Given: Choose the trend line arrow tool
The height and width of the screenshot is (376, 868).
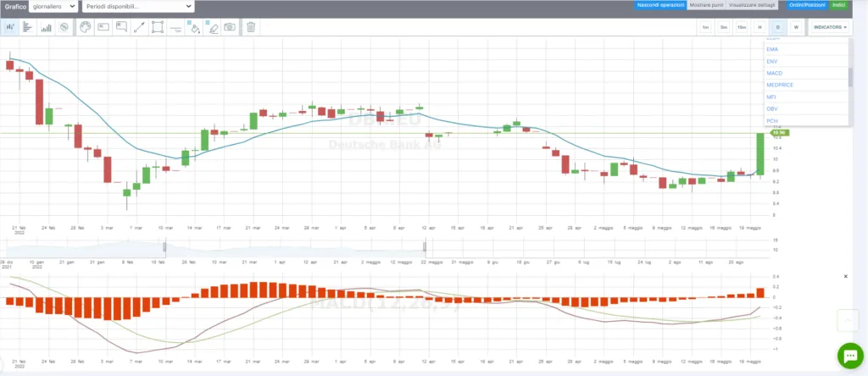Looking at the screenshot, I should point(140,27).
